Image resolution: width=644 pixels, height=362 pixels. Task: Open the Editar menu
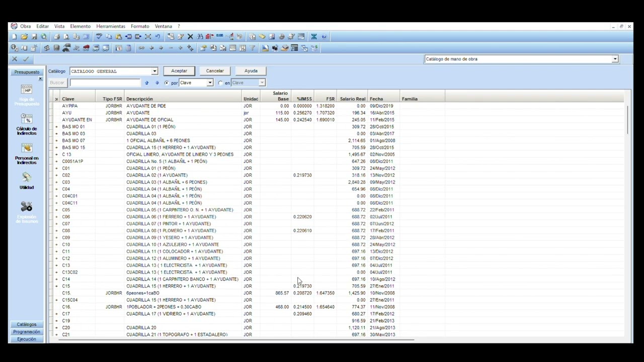(42, 26)
